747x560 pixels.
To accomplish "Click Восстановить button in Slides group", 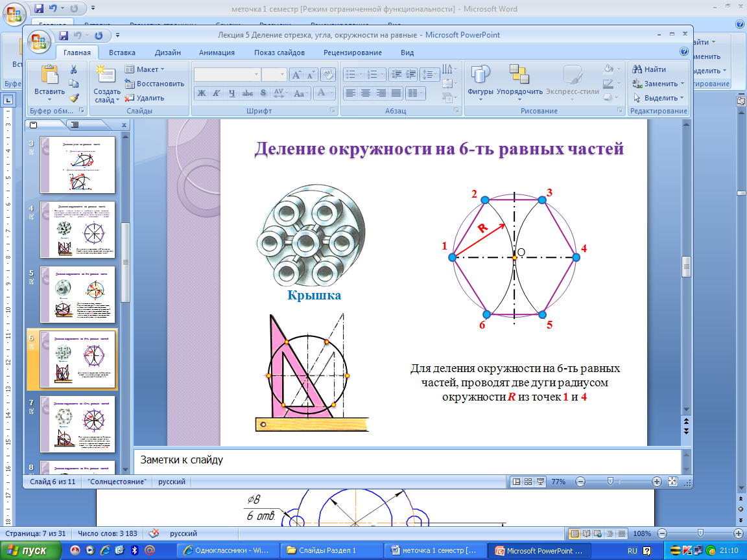I will tap(154, 84).
